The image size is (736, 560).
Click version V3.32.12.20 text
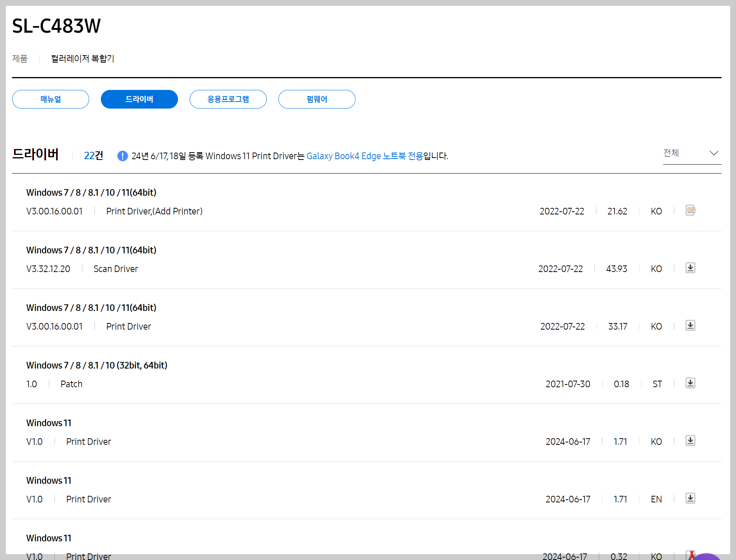(48, 269)
